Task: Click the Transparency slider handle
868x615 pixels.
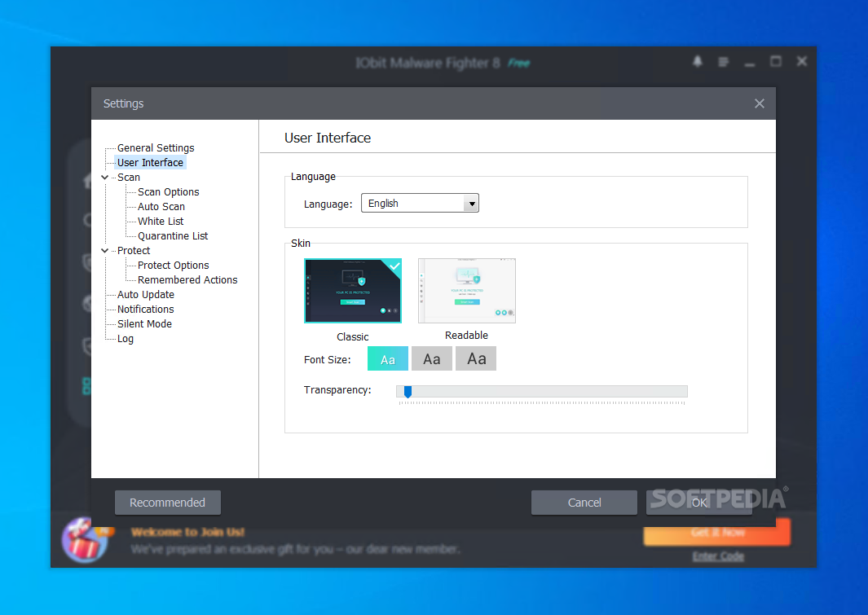Action: [x=408, y=392]
